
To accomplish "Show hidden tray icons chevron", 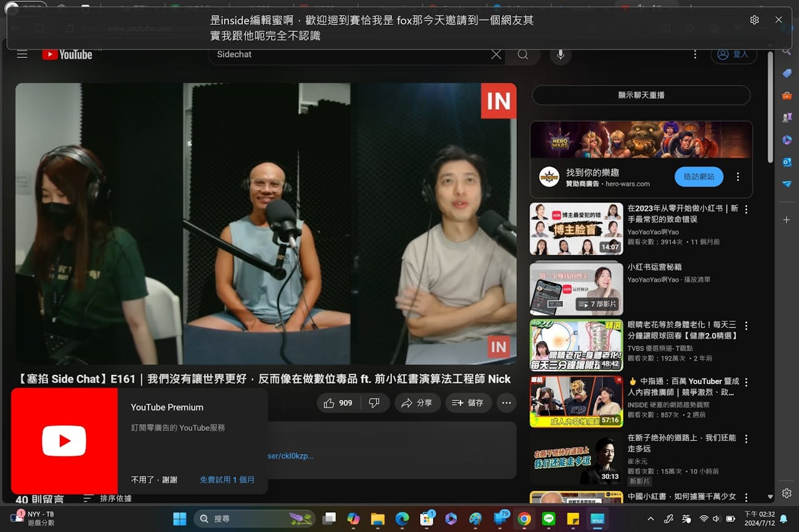I will [650, 518].
